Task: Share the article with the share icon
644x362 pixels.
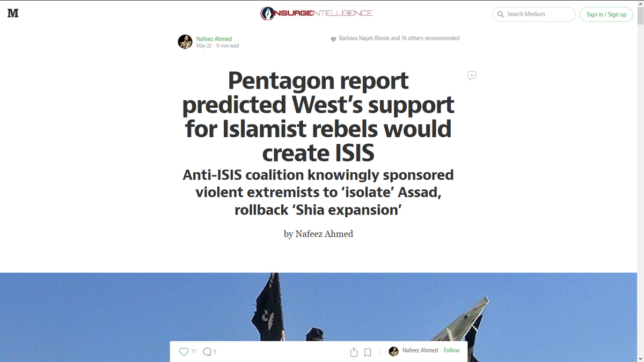Action: 354,352
